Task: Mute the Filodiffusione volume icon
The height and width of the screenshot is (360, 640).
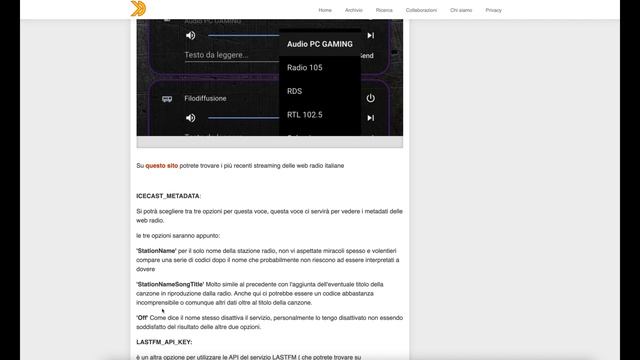Action: pos(191,118)
